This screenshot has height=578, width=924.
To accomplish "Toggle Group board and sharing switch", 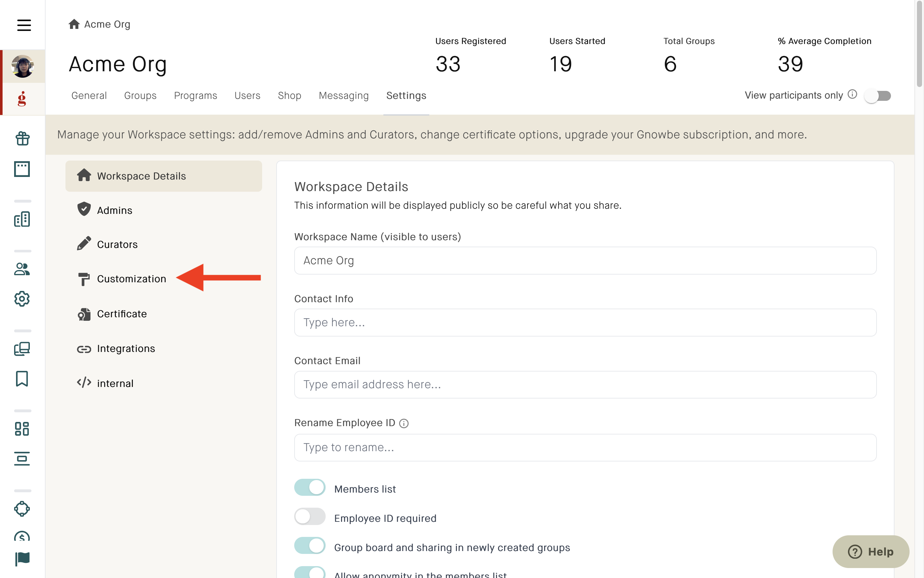I will tap(310, 546).
